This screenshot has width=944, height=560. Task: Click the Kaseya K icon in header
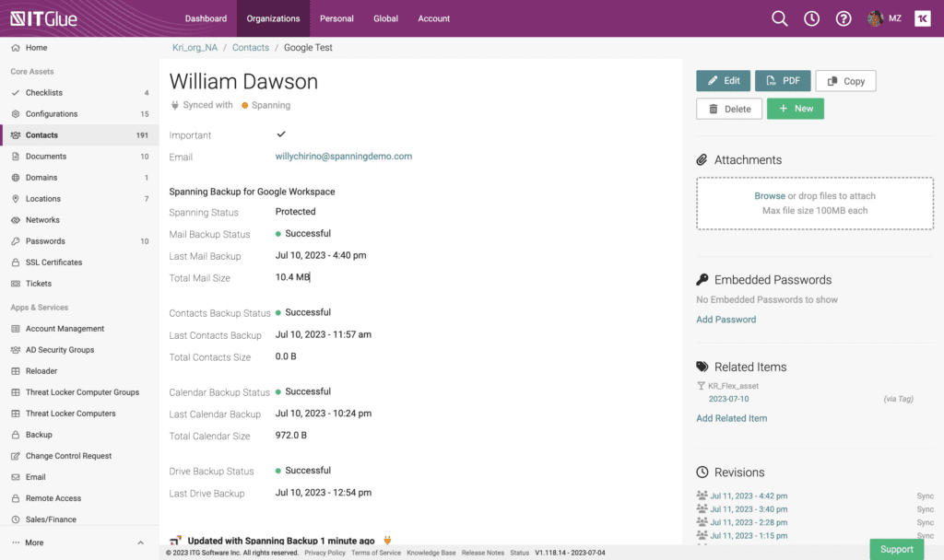(x=922, y=18)
